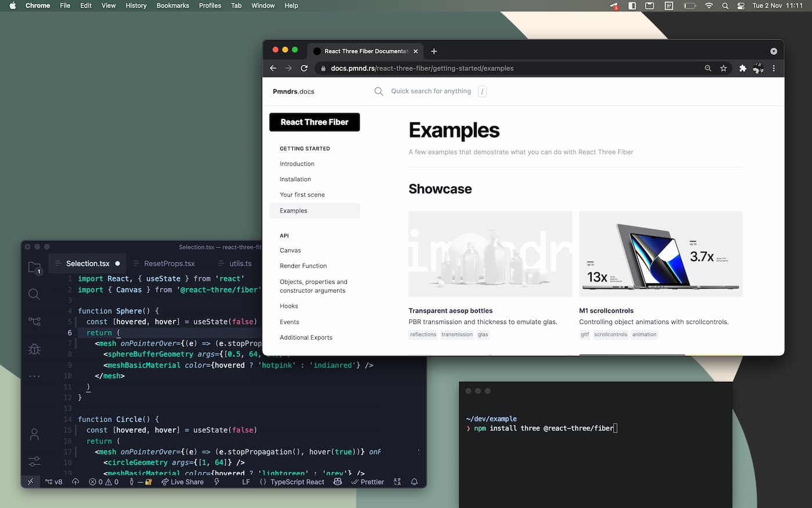Bookmark this page with the star icon
The width and height of the screenshot is (812, 508).
(723, 68)
